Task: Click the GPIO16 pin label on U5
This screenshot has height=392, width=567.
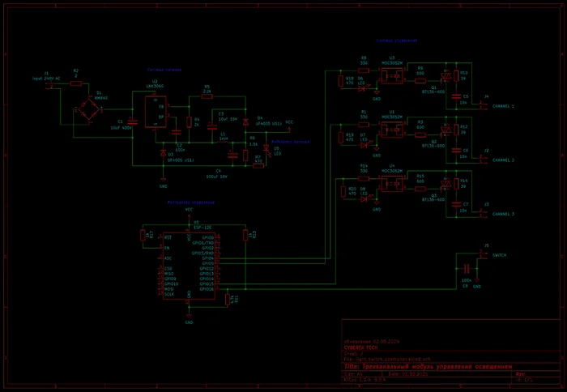Action: click(207, 289)
